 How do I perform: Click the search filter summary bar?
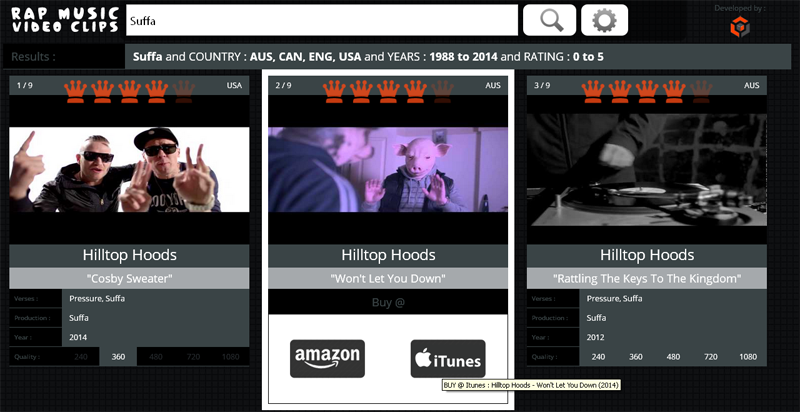pos(458,57)
